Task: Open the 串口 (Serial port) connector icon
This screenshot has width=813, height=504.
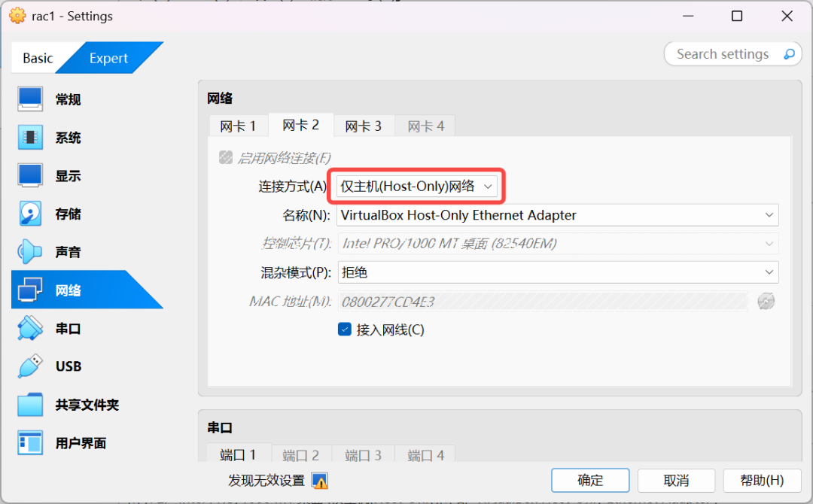Action: 30,329
